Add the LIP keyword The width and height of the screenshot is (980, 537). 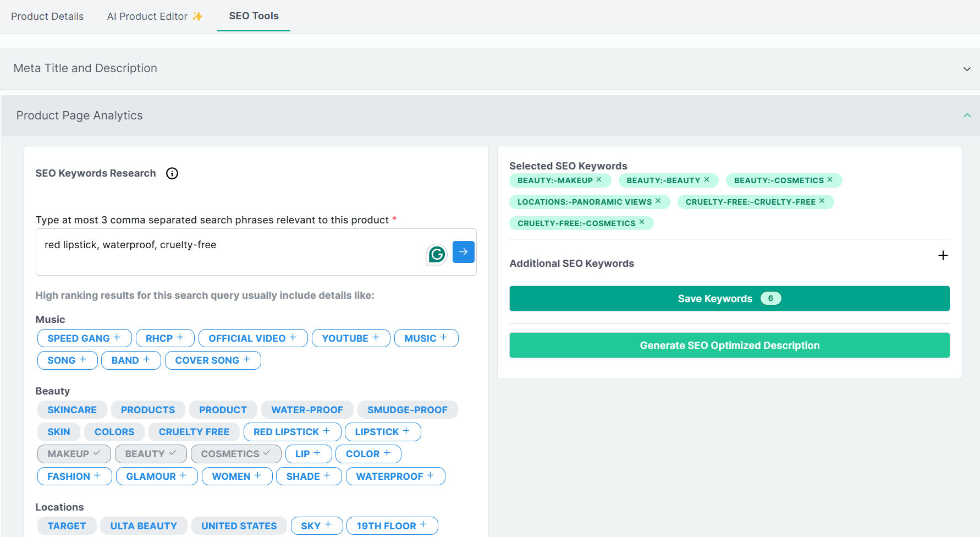coord(309,453)
